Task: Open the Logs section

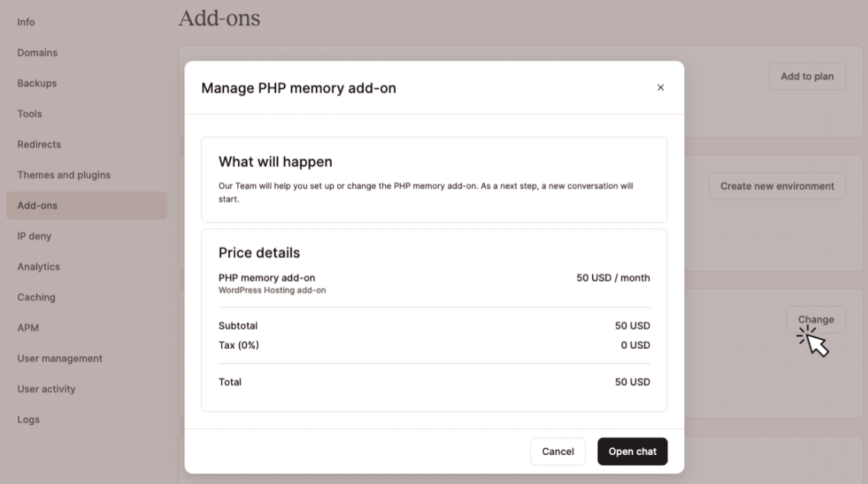Action: [27, 419]
